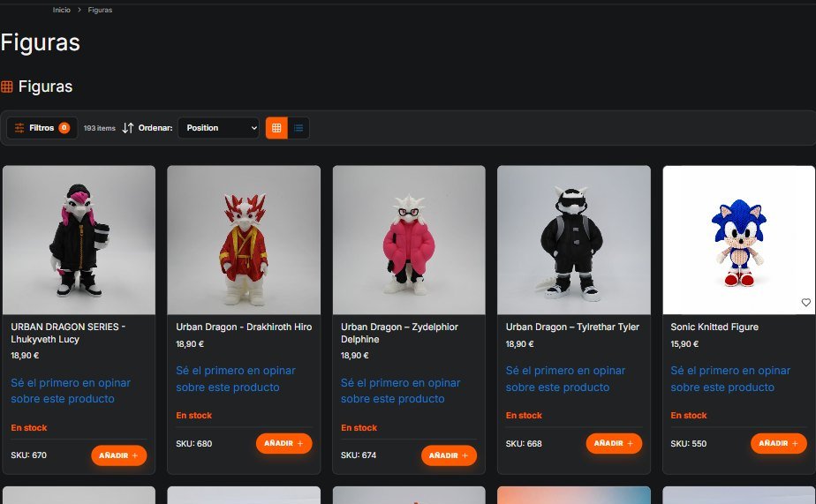Click the large Figuras page title
Image resolution: width=816 pixels, height=504 pixels.
41,42
